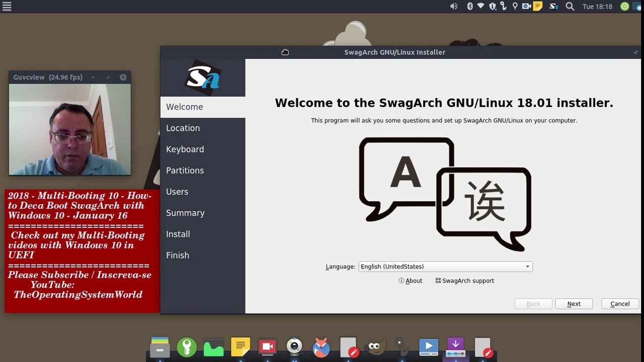The width and height of the screenshot is (644, 362).
Task: Launch the fox browser dock icon
Action: pos(321,347)
